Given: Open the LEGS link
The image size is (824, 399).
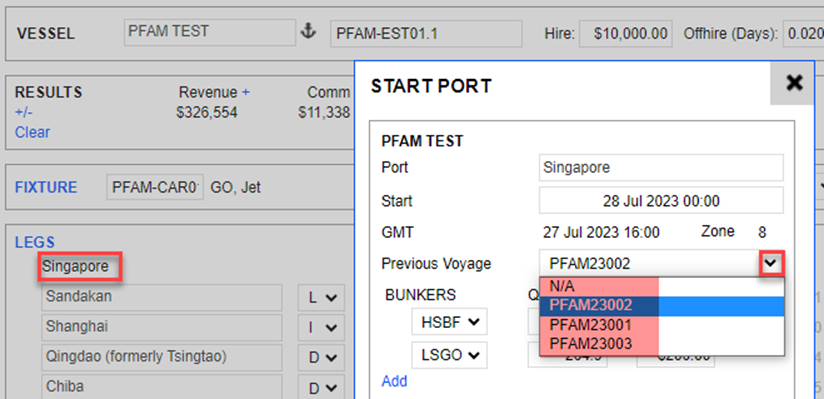Looking at the screenshot, I should [35, 242].
